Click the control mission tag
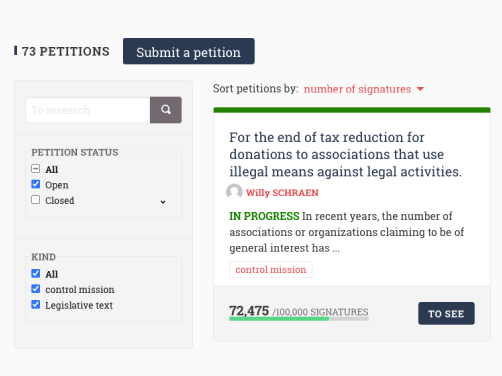502x376 pixels. click(271, 269)
